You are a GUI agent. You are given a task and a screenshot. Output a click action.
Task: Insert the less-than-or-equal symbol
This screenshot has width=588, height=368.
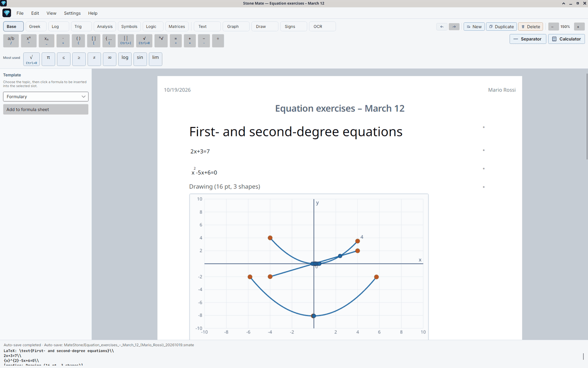(x=63, y=59)
